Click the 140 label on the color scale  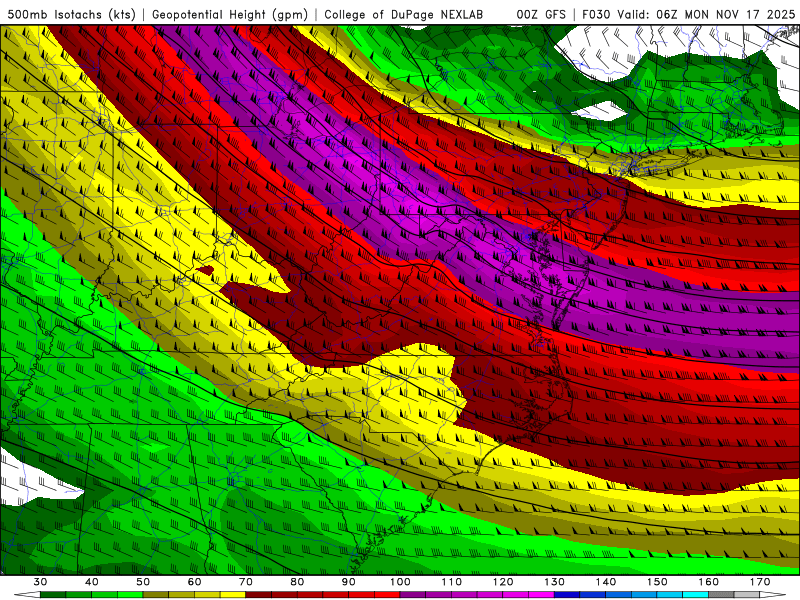click(x=606, y=582)
